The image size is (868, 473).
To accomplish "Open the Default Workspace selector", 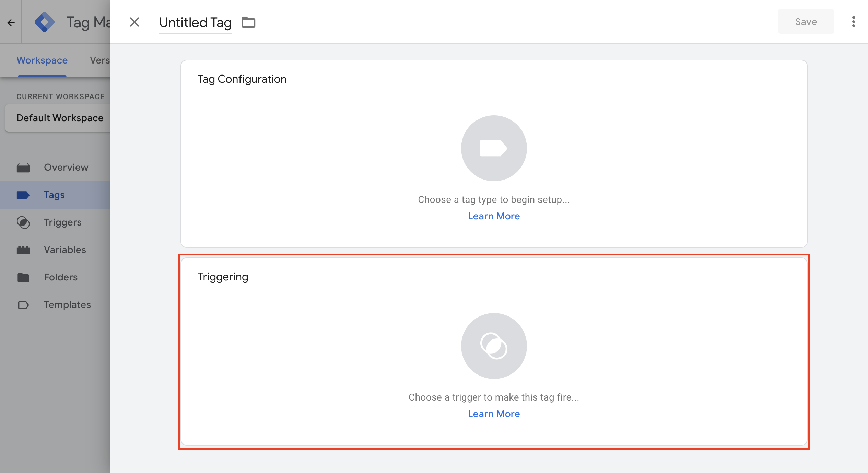I will coord(58,118).
